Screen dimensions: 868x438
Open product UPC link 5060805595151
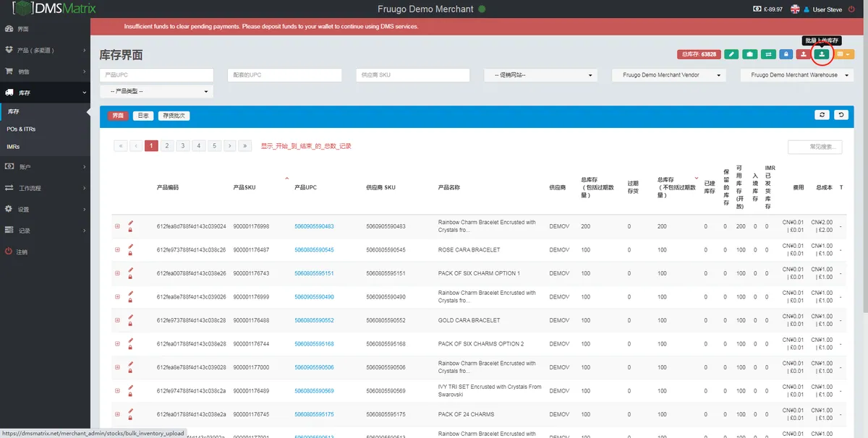click(x=314, y=273)
